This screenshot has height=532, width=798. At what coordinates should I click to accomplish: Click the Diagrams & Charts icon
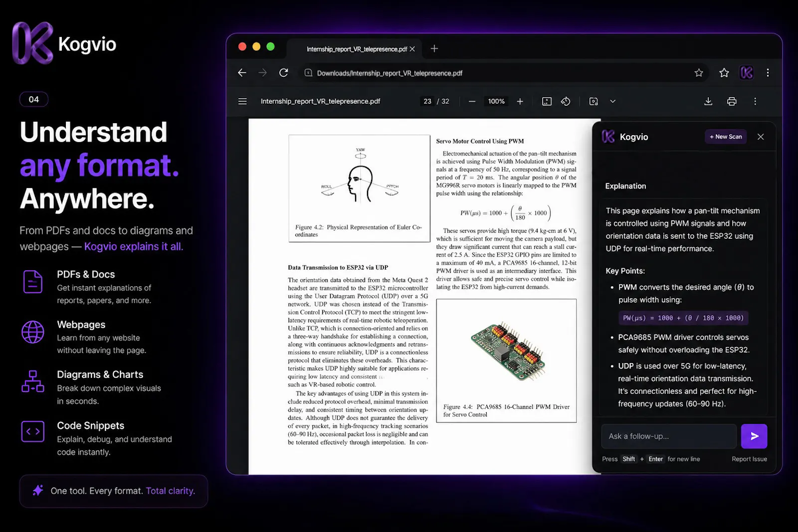coord(33,381)
